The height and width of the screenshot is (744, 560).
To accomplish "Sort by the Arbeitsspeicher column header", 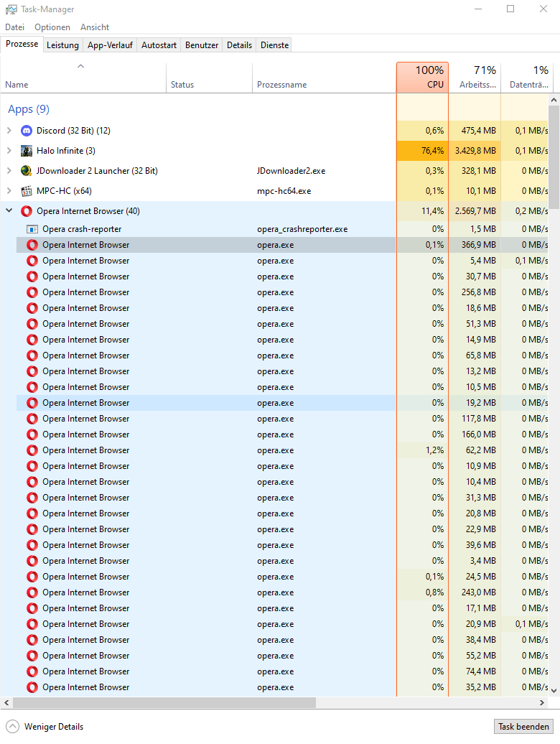I will point(475,78).
